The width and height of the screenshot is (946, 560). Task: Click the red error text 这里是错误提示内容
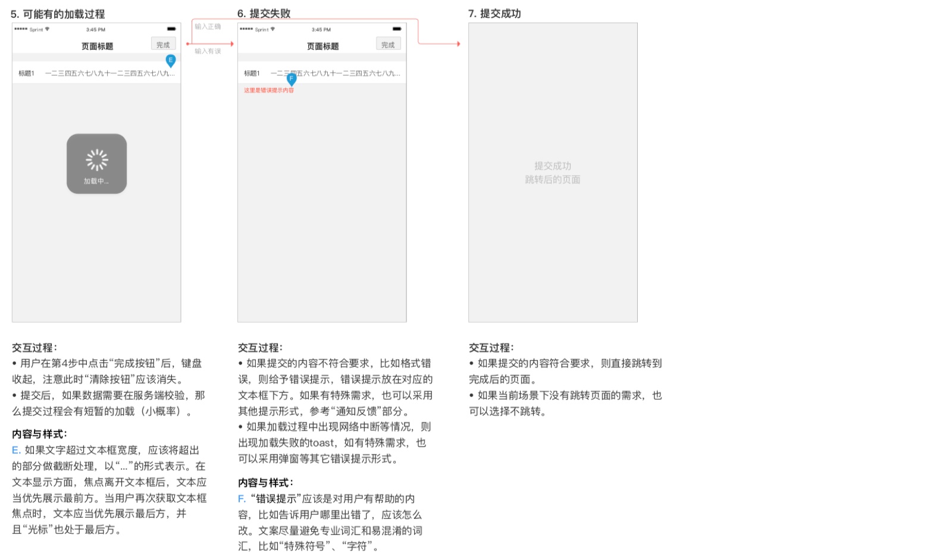(269, 90)
